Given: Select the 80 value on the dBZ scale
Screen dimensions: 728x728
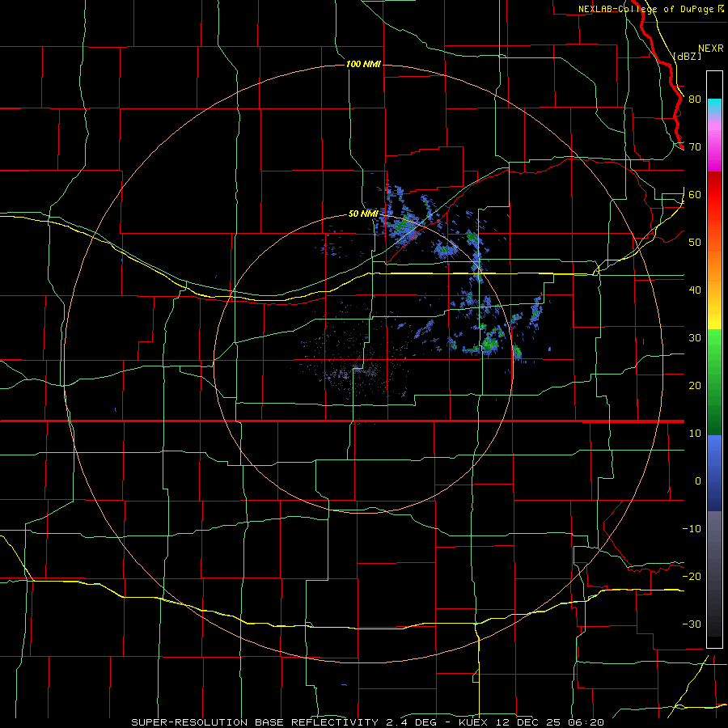Looking at the screenshot, I should coord(695,99).
